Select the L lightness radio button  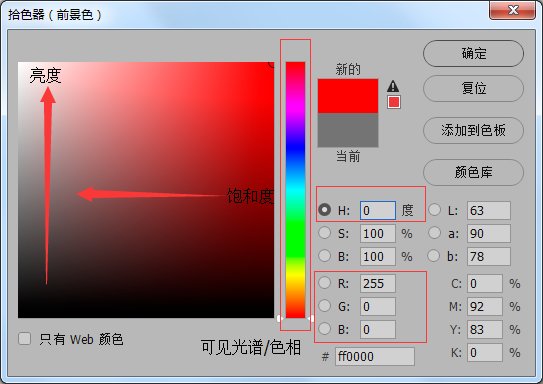click(435, 209)
